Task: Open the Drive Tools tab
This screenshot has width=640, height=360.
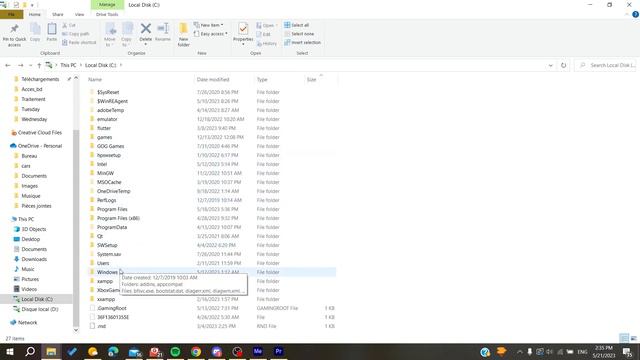Action: pyautogui.click(x=107, y=14)
